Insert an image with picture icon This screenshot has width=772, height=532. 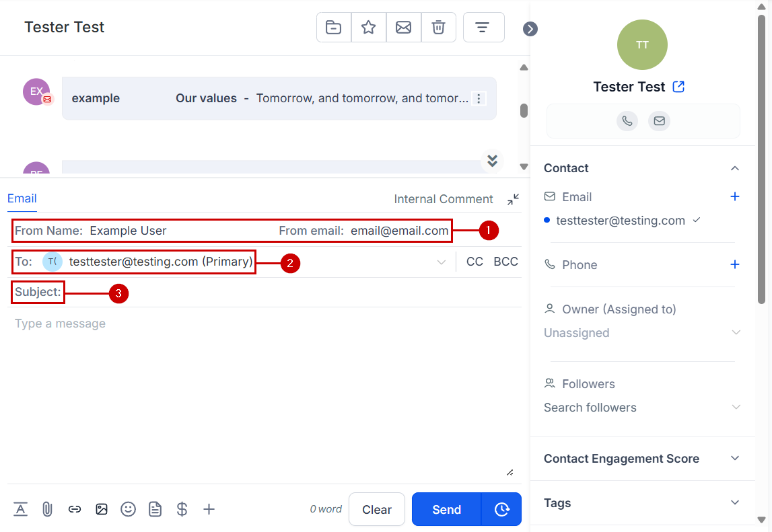[x=102, y=509]
